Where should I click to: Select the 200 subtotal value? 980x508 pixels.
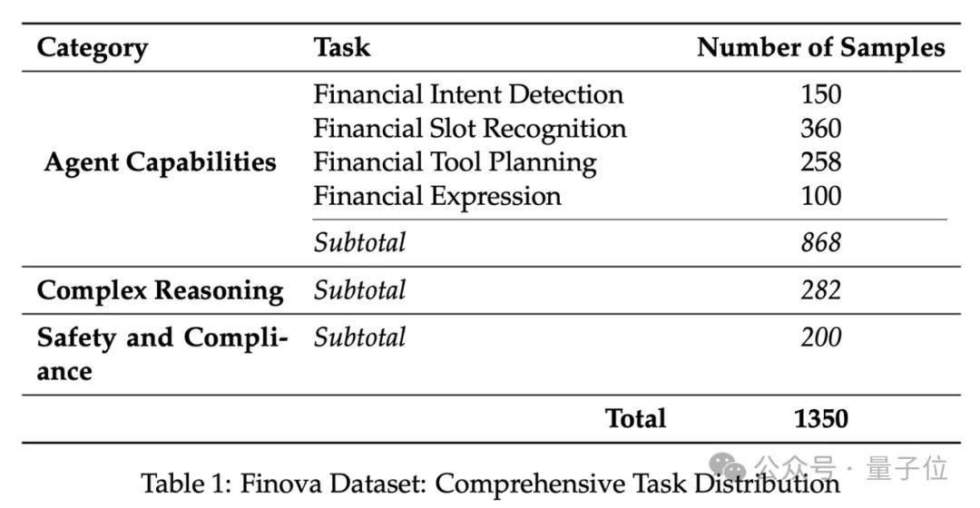click(x=820, y=337)
